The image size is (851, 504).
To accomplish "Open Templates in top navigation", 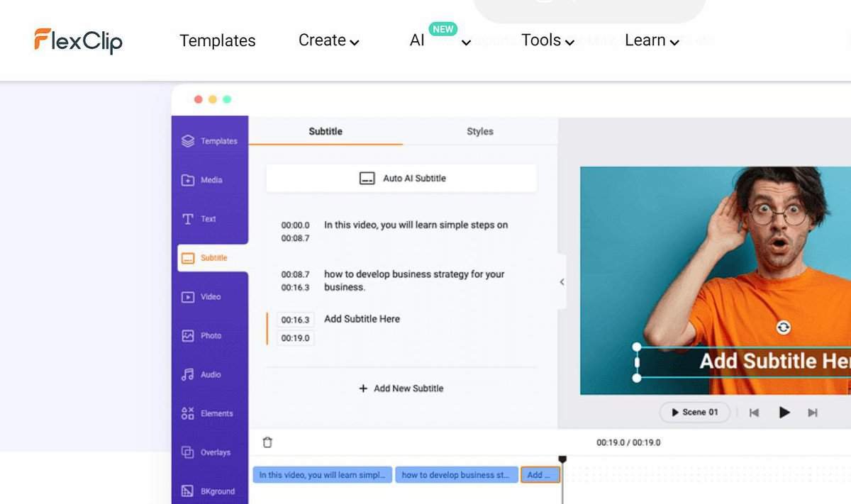I will (x=217, y=41).
